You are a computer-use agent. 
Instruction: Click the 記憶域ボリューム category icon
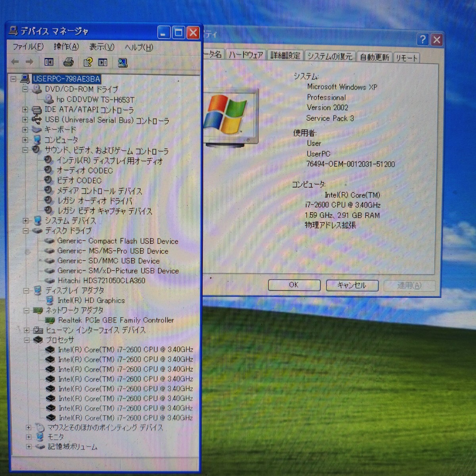click(40, 447)
